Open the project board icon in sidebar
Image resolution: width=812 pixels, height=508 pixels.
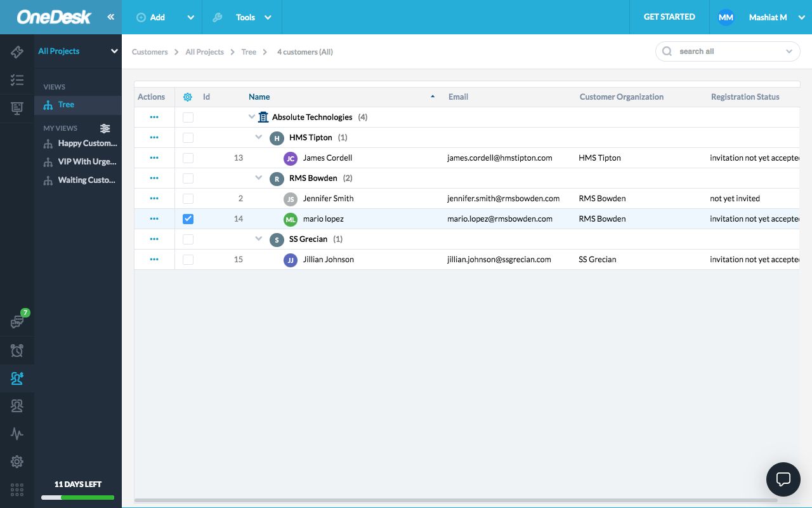click(x=17, y=108)
